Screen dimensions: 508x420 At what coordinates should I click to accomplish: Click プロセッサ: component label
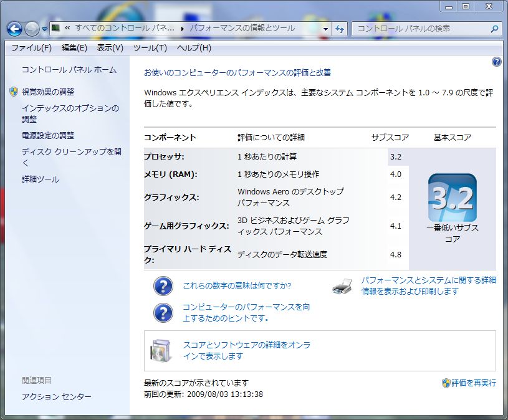164,157
